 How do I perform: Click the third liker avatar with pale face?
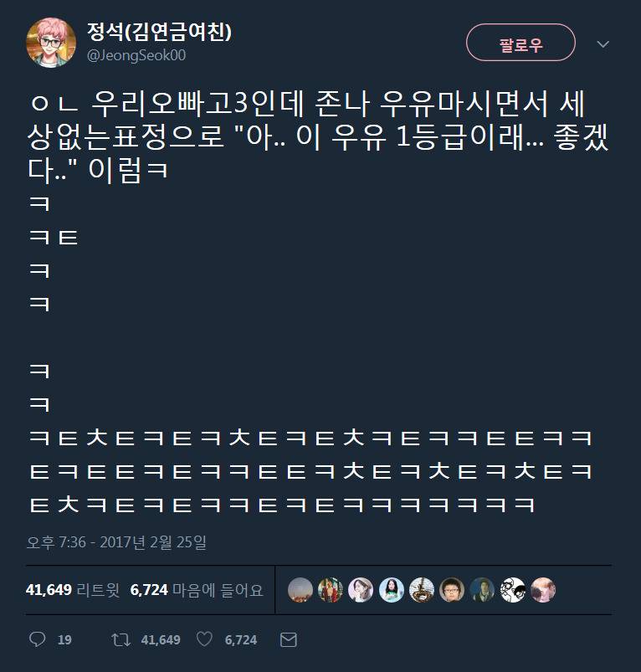pyautogui.click(x=361, y=590)
